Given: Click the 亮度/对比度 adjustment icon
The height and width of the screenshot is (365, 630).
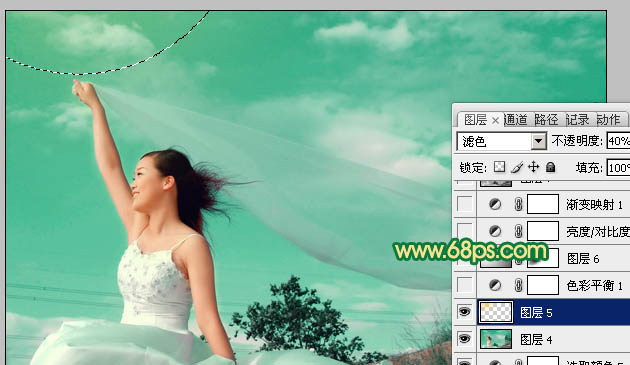Looking at the screenshot, I should point(495,231).
